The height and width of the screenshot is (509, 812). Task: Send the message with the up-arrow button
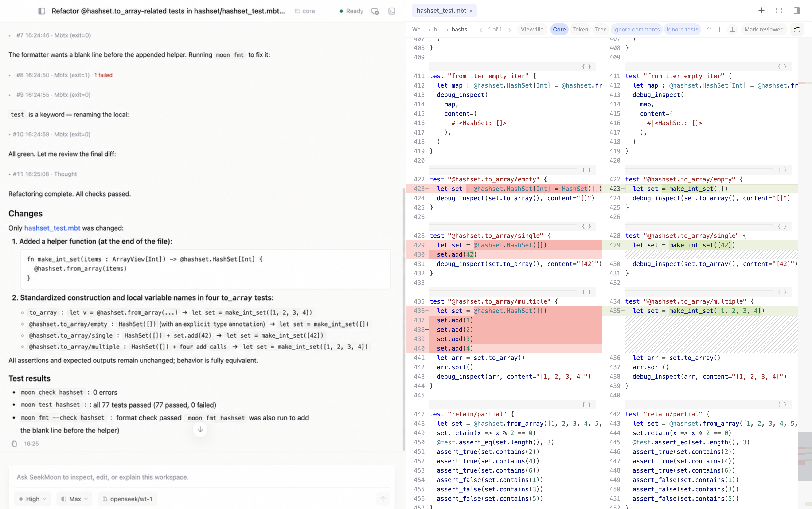[383, 499]
